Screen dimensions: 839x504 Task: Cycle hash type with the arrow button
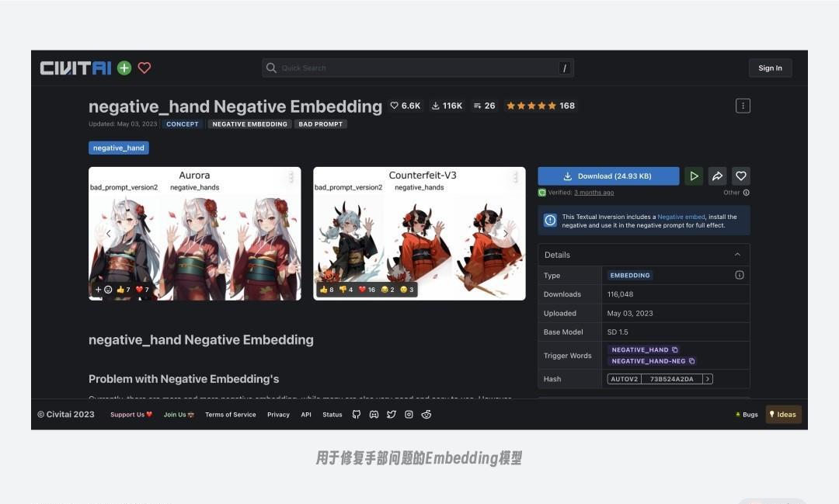[708, 379]
